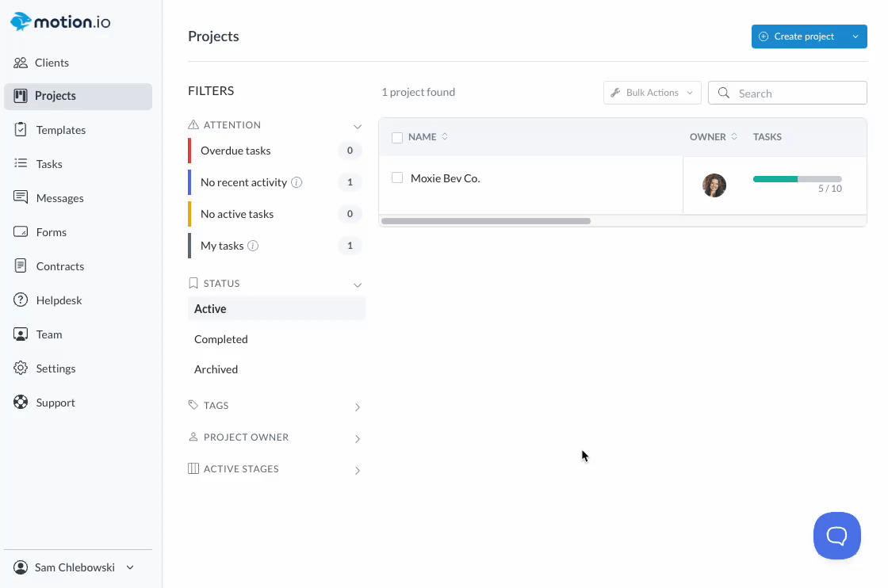This screenshot has height=588, width=888.
Task: Select the Archived status filter
Action: [x=216, y=369]
